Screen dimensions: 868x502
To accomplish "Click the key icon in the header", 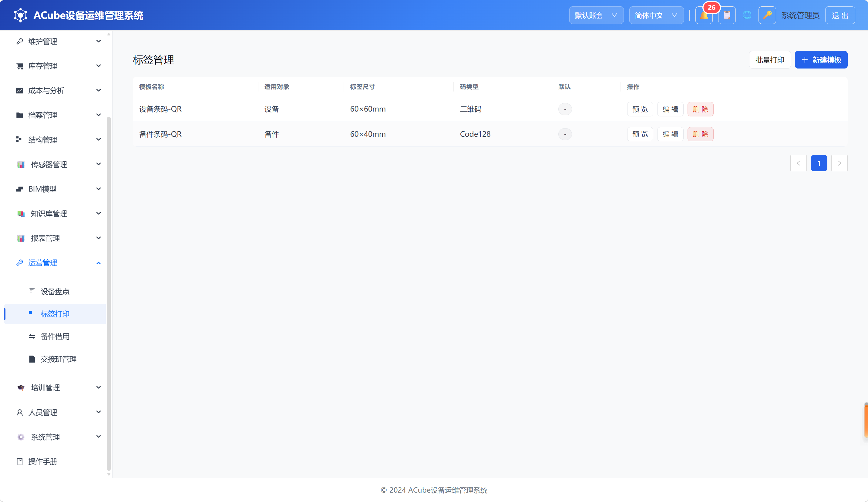I will click(x=767, y=15).
